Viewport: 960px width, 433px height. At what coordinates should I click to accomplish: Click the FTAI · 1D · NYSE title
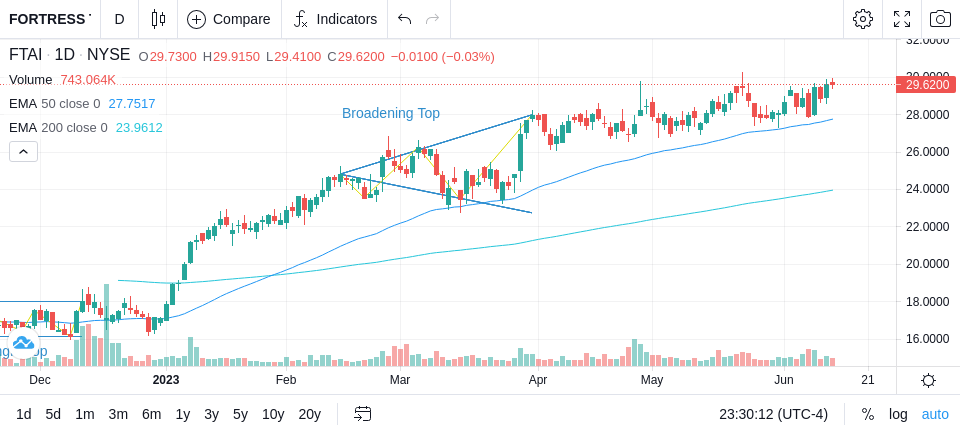69,55
